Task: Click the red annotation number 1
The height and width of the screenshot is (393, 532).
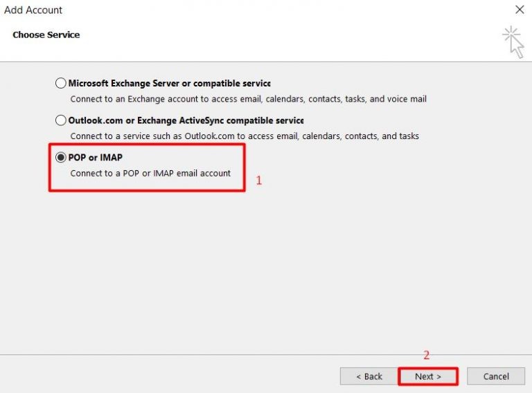Action: click(259, 181)
